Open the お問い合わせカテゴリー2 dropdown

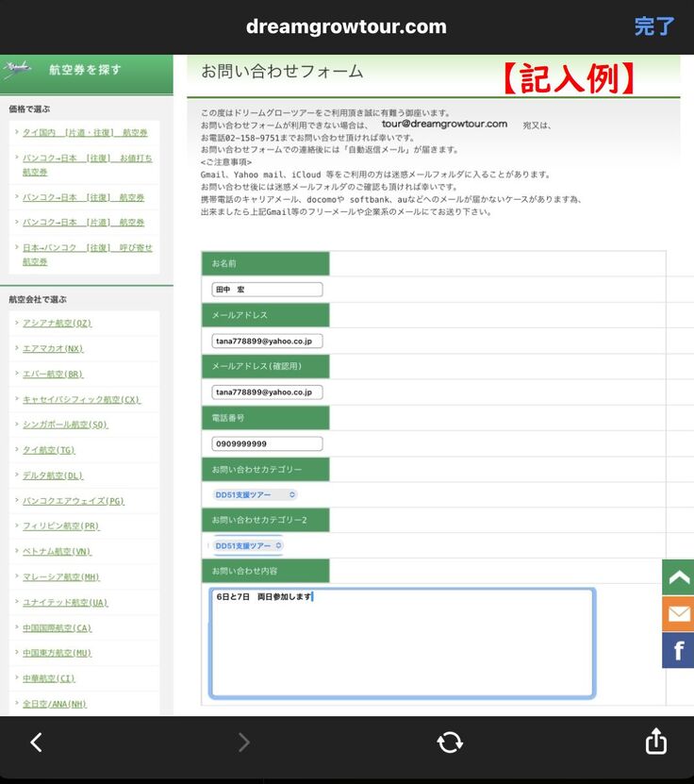pos(248,545)
